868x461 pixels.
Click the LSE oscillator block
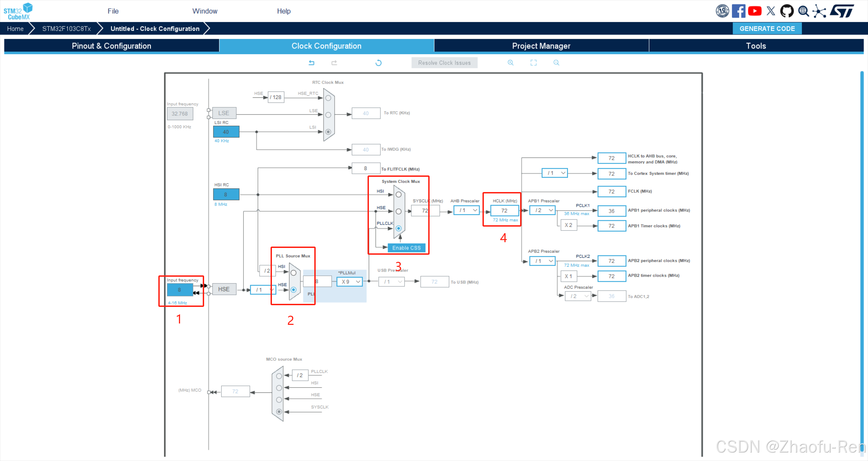[x=224, y=113]
